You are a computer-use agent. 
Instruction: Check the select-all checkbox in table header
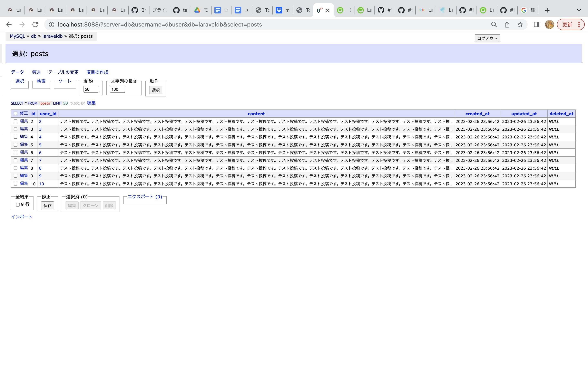(x=16, y=114)
